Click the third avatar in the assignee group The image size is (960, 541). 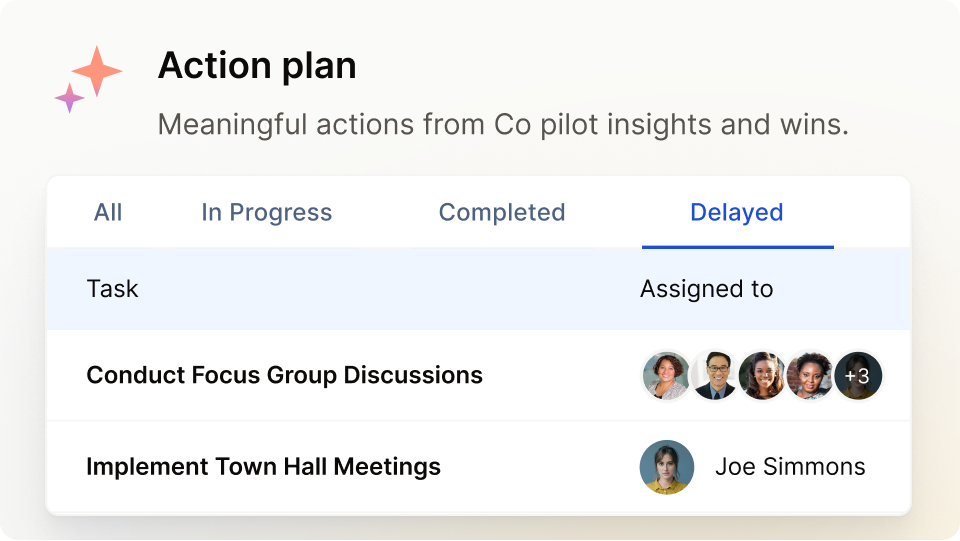[762, 376]
